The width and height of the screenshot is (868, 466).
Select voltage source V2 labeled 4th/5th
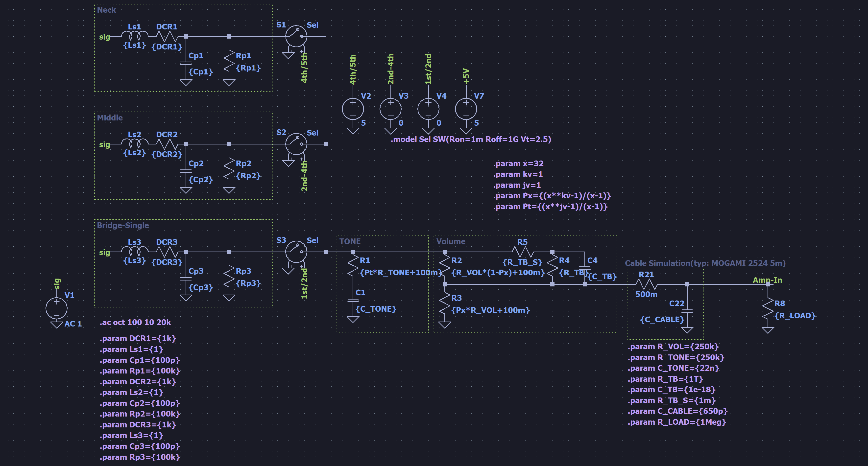(353, 109)
